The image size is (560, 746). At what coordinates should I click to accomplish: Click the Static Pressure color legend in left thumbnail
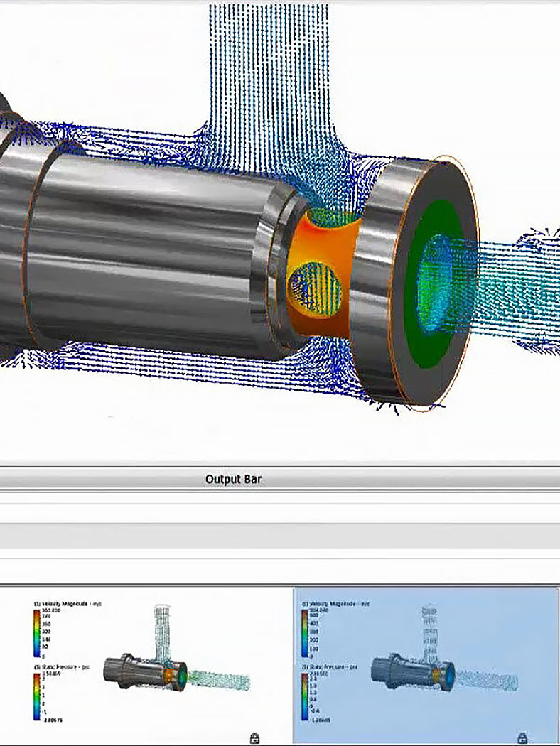click(x=37, y=696)
